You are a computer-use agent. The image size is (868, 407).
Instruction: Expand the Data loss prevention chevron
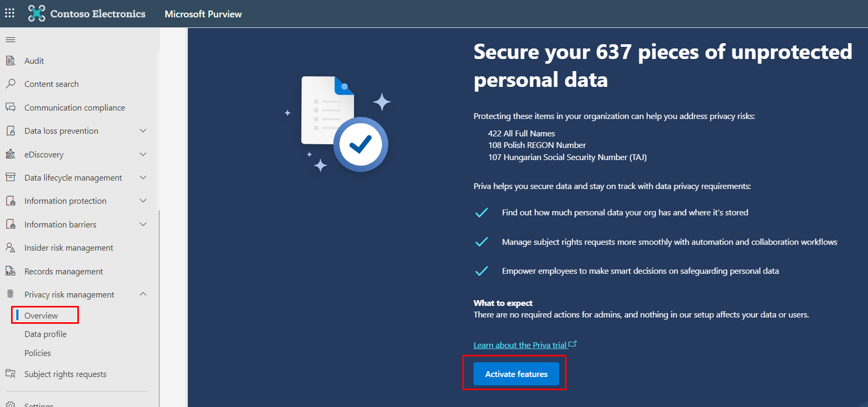click(143, 131)
